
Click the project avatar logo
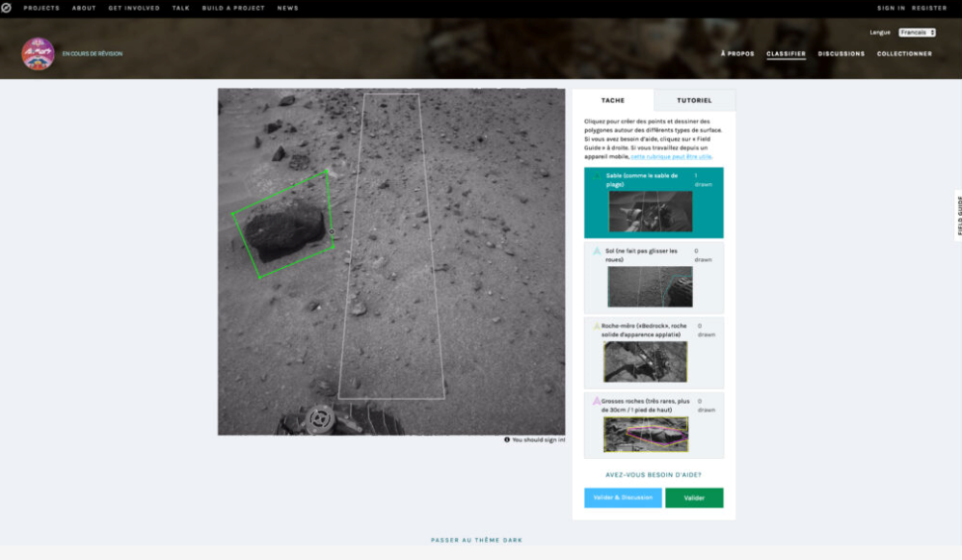[38, 54]
